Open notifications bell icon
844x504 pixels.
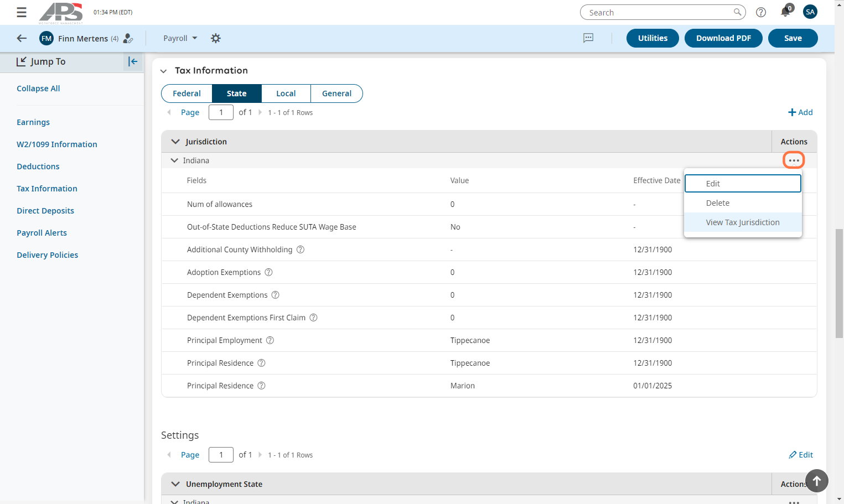(x=785, y=12)
